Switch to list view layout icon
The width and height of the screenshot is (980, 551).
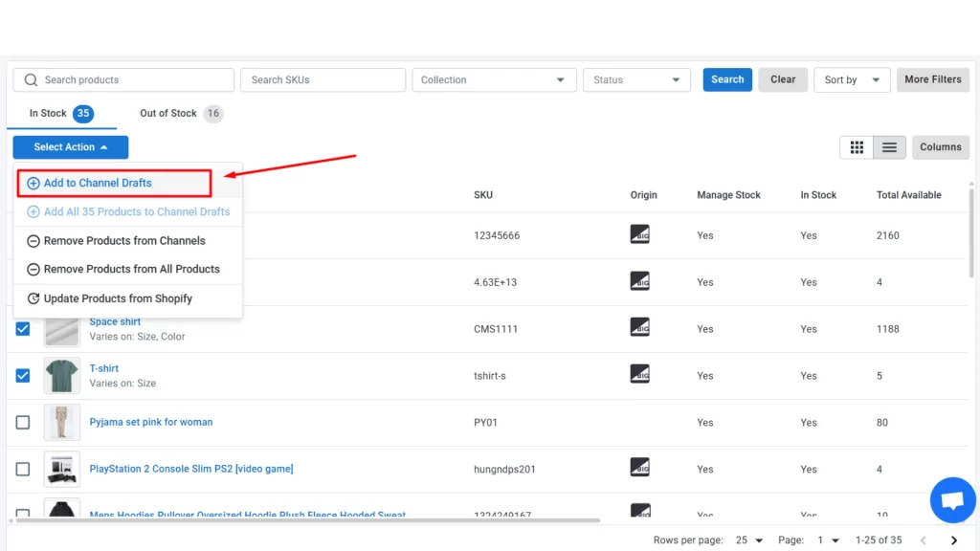point(889,147)
